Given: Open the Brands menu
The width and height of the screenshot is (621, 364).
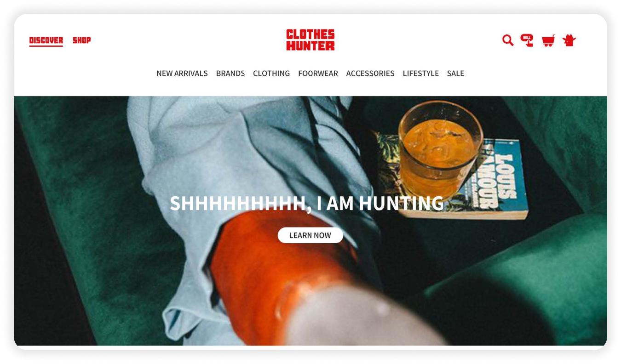Looking at the screenshot, I should (230, 73).
